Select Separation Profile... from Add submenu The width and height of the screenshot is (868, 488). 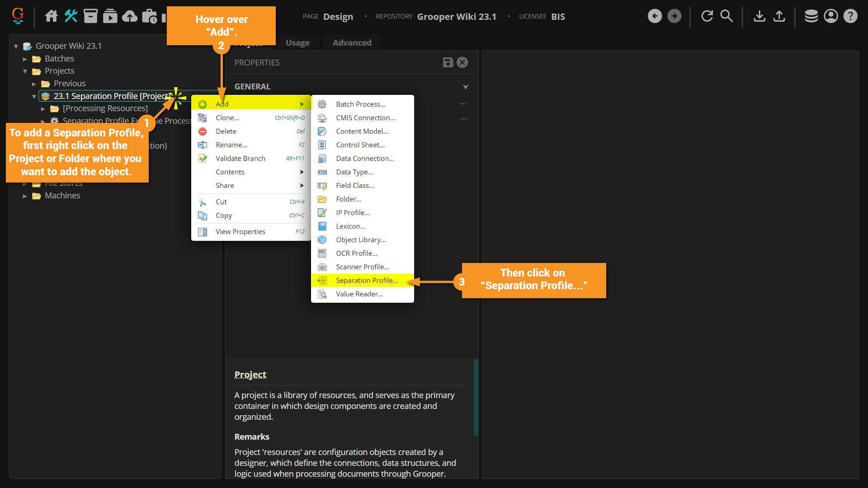point(367,281)
